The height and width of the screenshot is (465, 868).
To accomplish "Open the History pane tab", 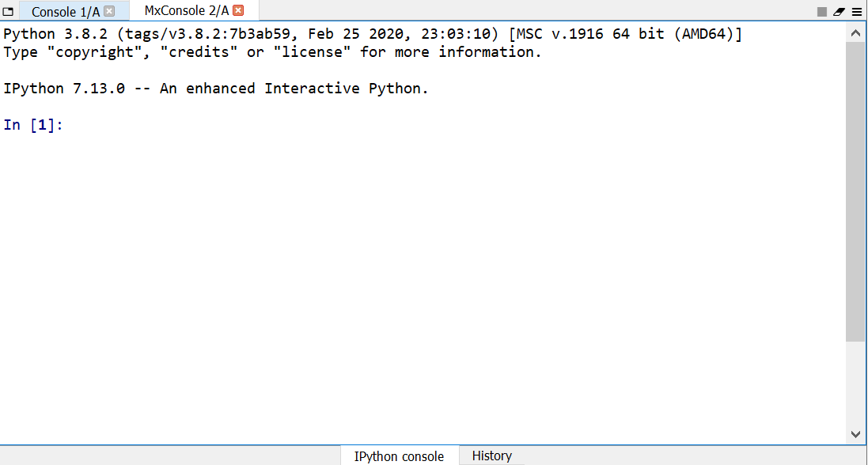I will [491, 456].
